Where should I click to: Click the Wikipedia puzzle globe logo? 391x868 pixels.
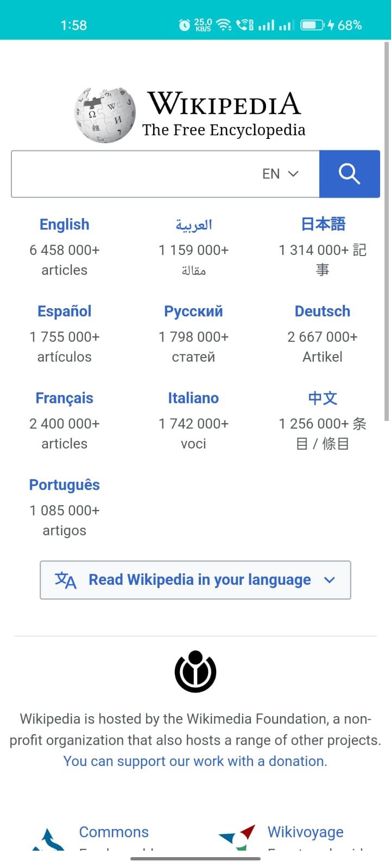pos(105,115)
